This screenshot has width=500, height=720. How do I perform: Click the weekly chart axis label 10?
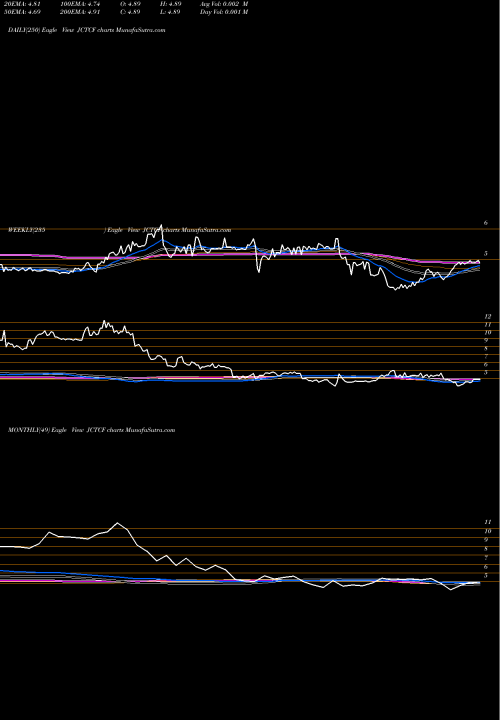point(488,332)
